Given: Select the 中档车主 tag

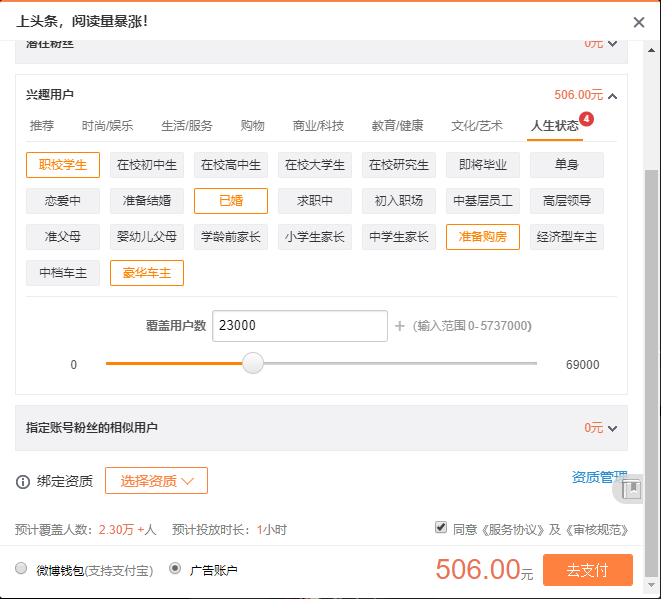Looking at the screenshot, I should point(63,273).
